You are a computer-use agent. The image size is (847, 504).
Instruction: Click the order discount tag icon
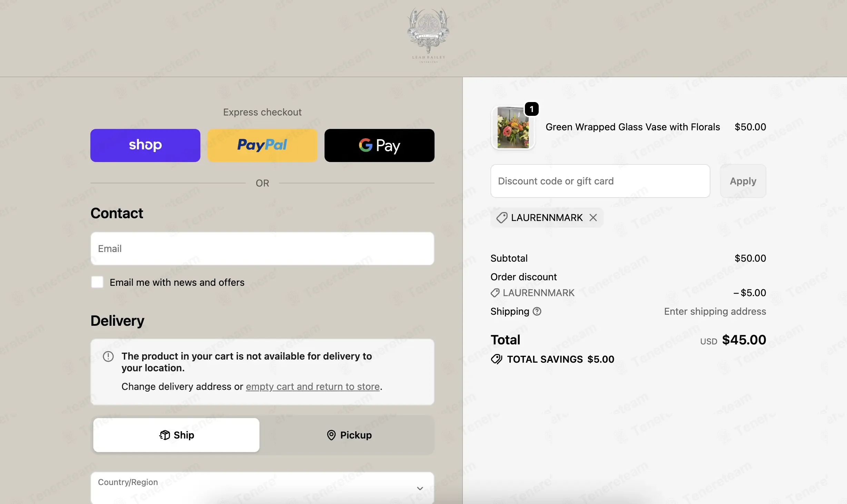pyautogui.click(x=495, y=293)
